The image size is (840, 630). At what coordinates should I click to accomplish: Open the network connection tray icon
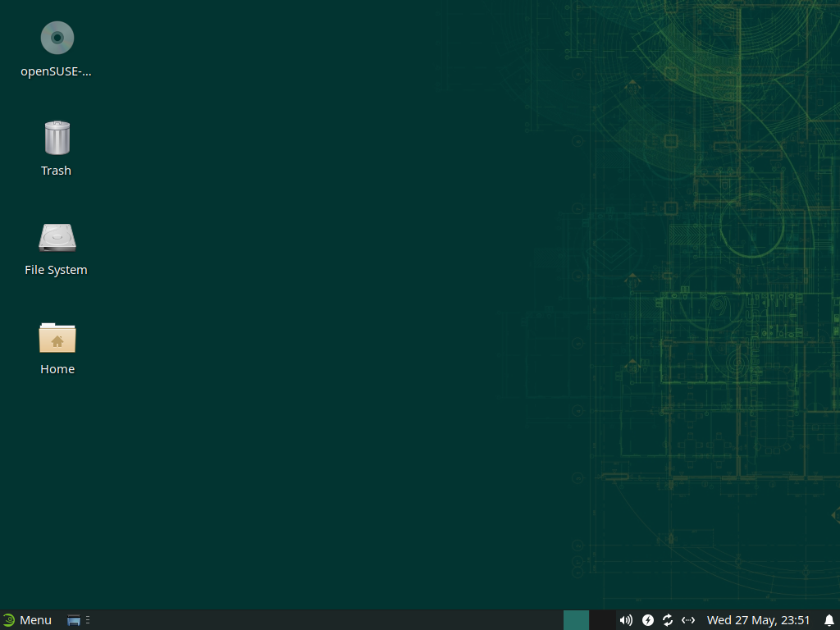tap(688, 620)
